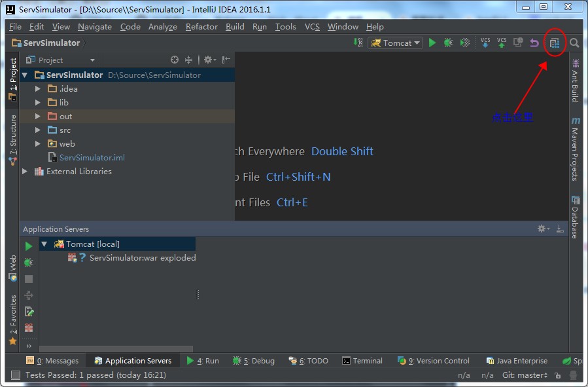Image resolution: width=588 pixels, height=387 pixels.
Task: Run Tomcat with coverage icon
Action: click(465, 43)
